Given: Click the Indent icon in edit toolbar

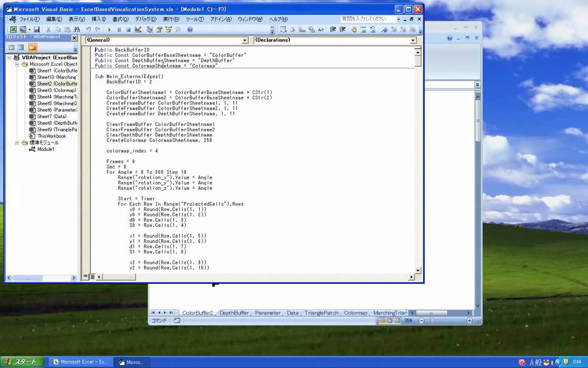Looking at the screenshot, I should click(333, 29).
